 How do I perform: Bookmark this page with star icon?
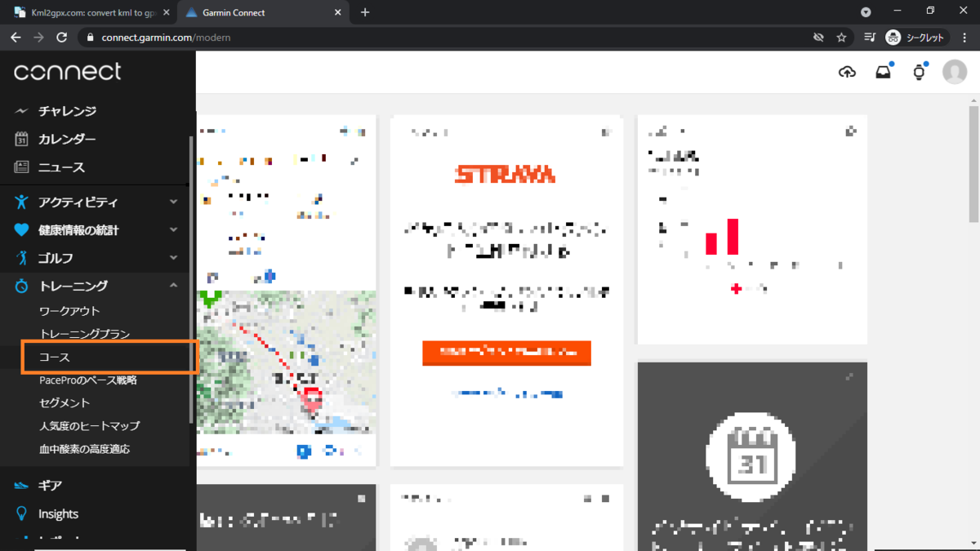(x=841, y=38)
